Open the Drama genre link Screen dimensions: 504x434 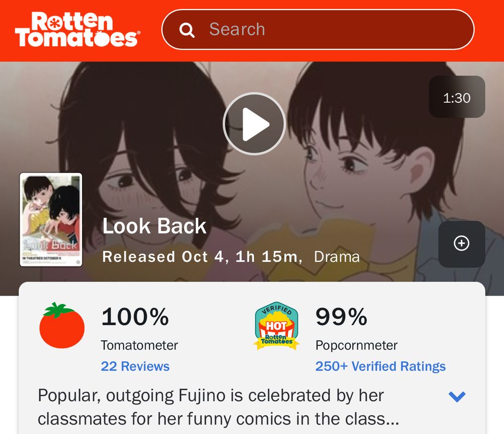(337, 257)
